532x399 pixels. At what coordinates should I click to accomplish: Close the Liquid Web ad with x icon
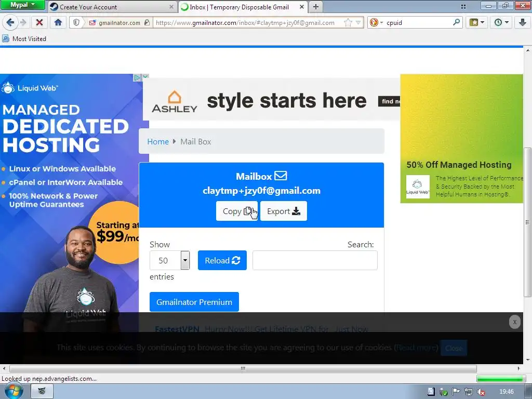click(145, 77)
